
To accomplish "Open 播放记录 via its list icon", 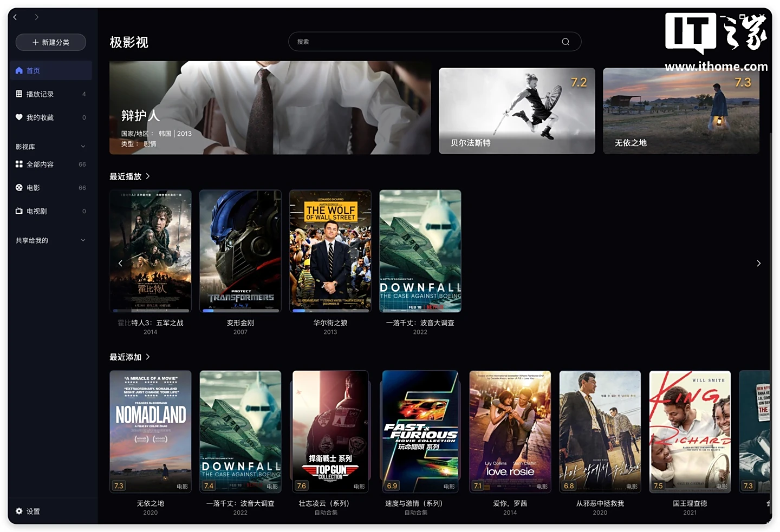I will pos(19,94).
